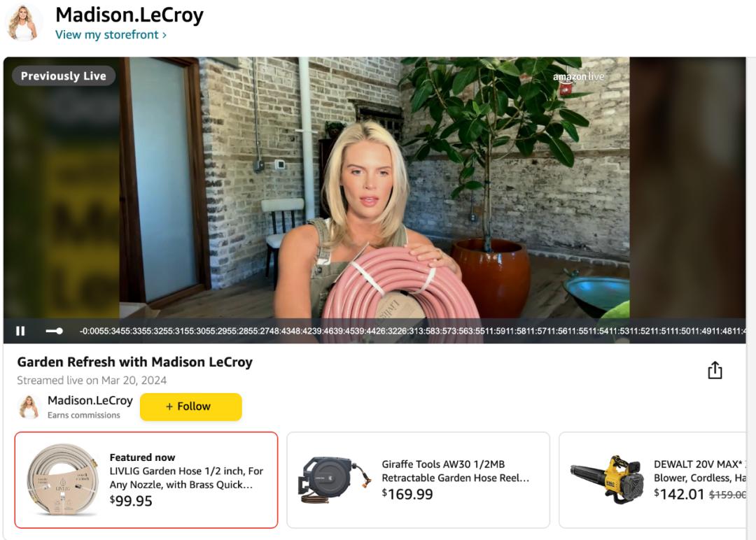Open Giraffe Tools AW30 Retractable Hose title
Viewport: 756px width, 540px height.
[455, 471]
